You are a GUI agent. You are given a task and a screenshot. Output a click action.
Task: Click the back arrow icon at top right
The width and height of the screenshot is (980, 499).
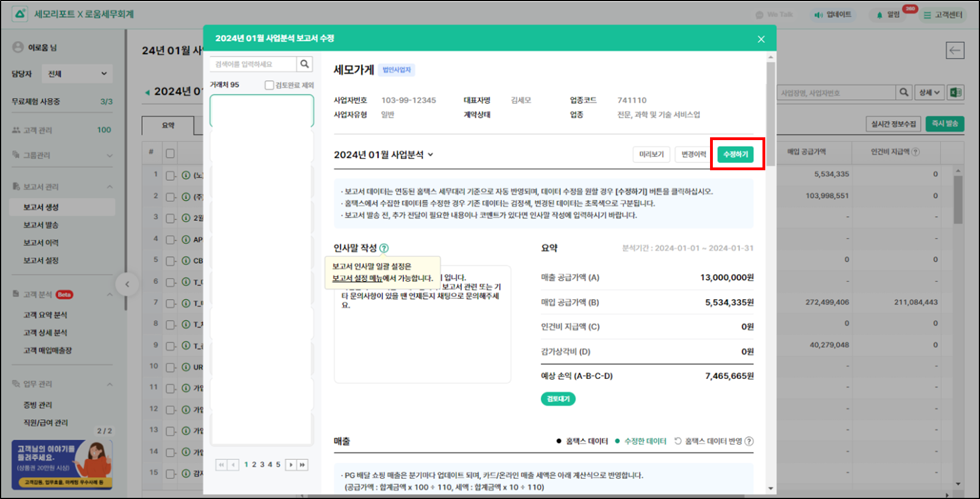click(x=955, y=50)
